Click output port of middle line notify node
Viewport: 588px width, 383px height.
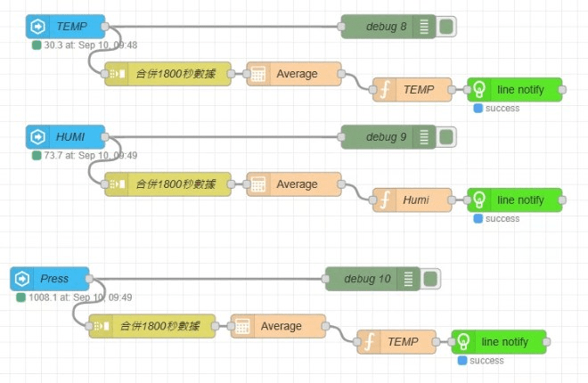[x=562, y=200]
